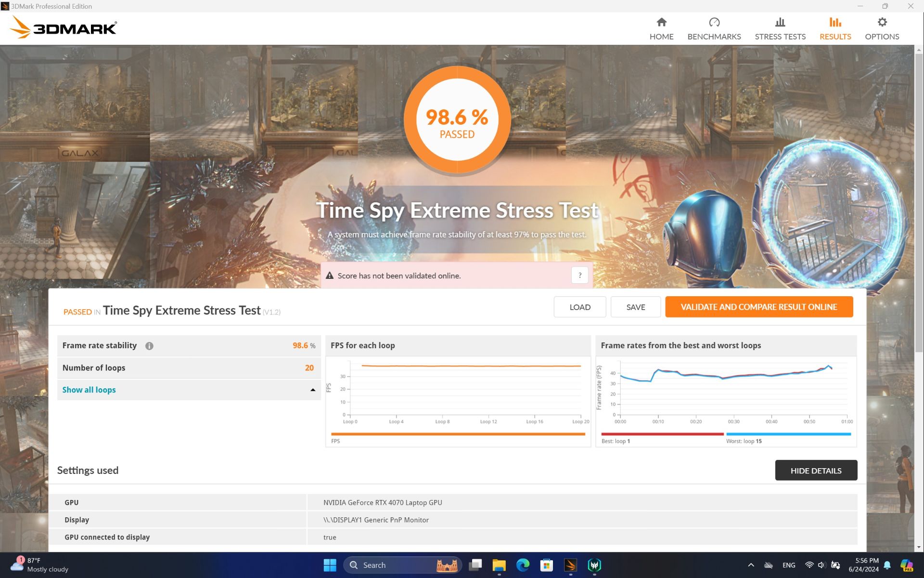Switch to BENCHMARKS tab
This screenshot has width=924, height=578.
(x=714, y=29)
